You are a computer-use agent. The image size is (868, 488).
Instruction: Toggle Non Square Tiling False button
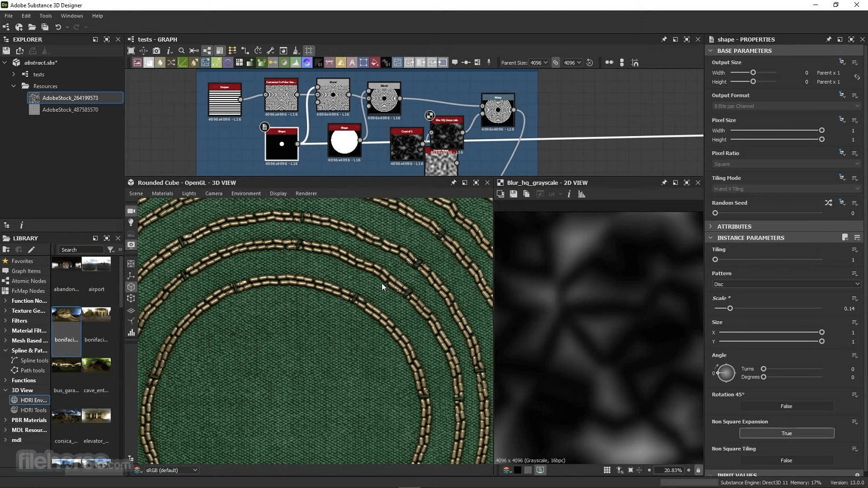tap(786, 460)
